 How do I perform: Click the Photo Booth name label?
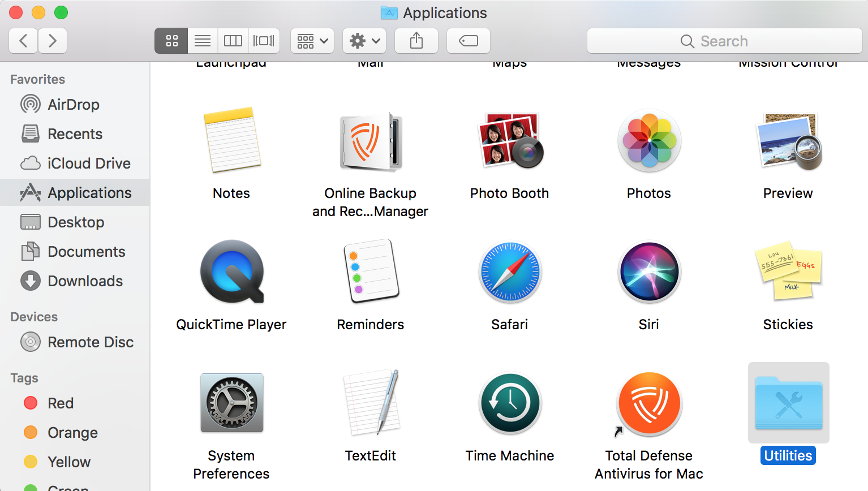tap(510, 193)
